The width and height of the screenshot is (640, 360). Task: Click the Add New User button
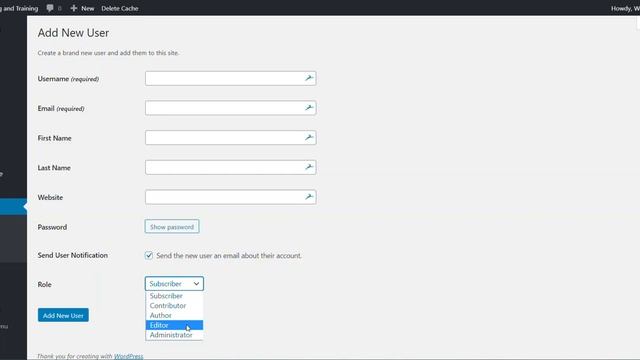pyautogui.click(x=63, y=315)
